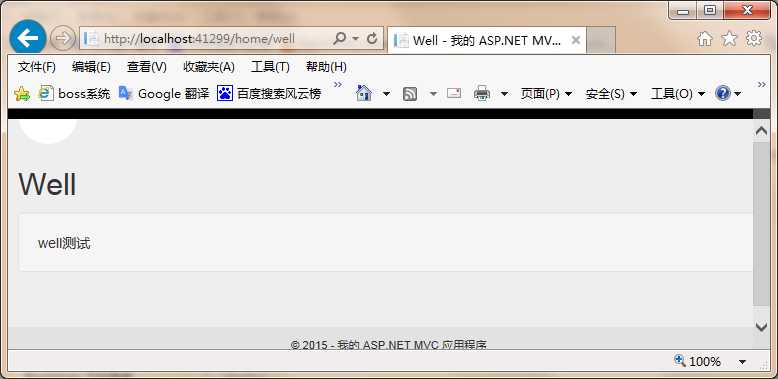The height and width of the screenshot is (379, 778).
Task: Open the 帮助(H) menu
Action: pos(326,67)
